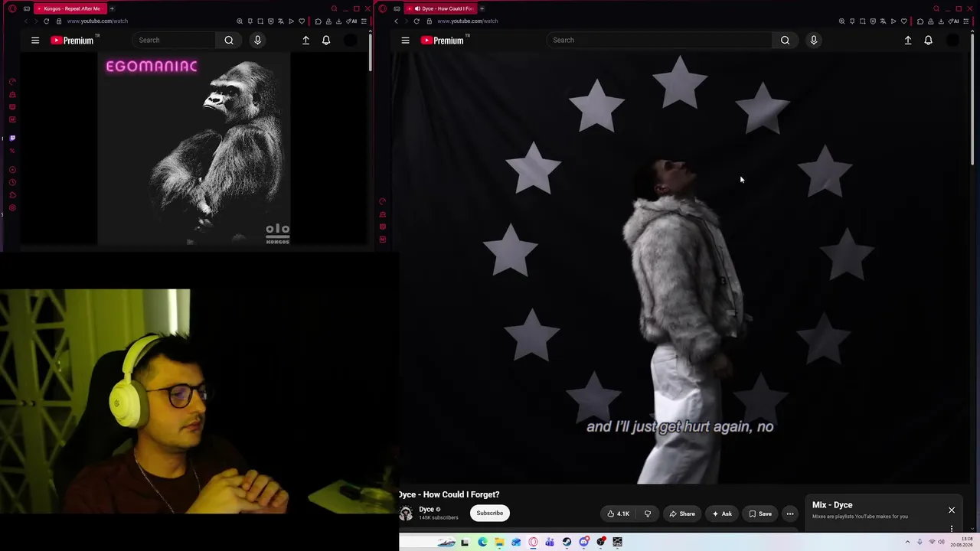This screenshot has width=980, height=551.
Task: Subscribe to the Dyce channel
Action: 490,514
